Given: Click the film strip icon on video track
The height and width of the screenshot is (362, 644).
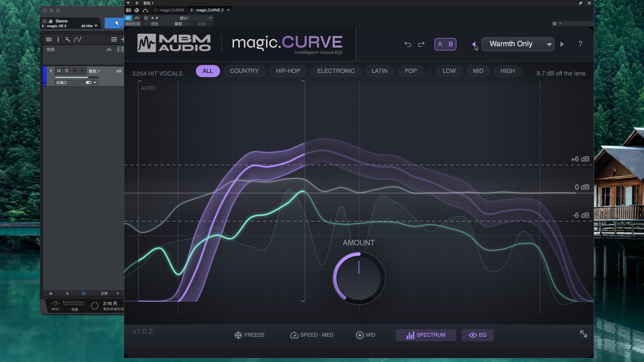Looking at the screenshot, I should [x=120, y=49].
